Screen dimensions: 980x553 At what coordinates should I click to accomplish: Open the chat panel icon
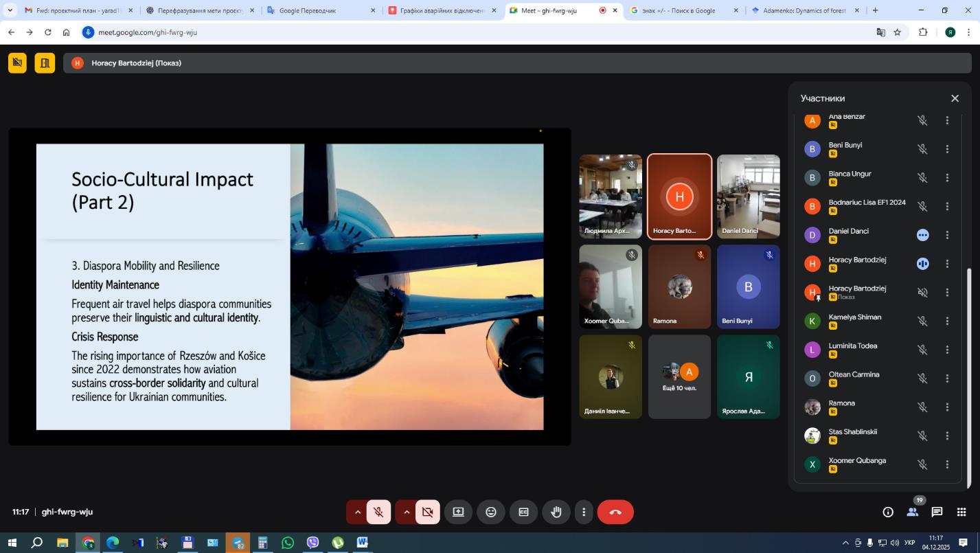tap(937, 512)
